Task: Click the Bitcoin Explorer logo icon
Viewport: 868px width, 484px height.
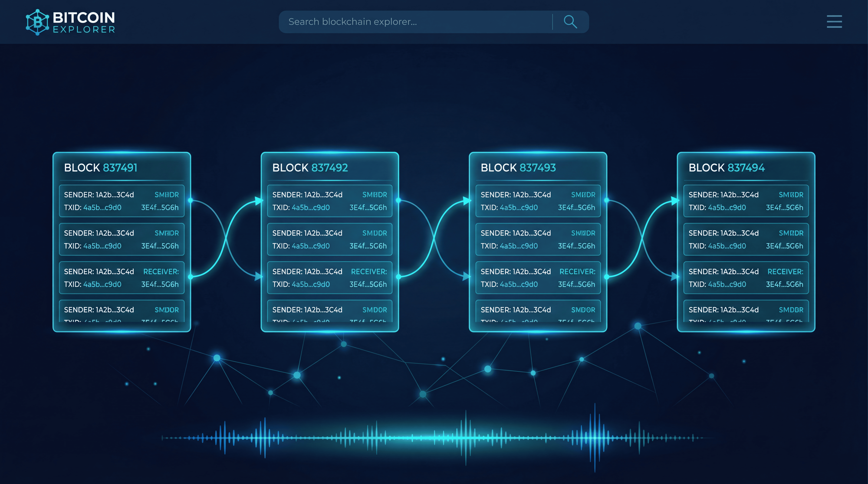Action: [37, 22]
